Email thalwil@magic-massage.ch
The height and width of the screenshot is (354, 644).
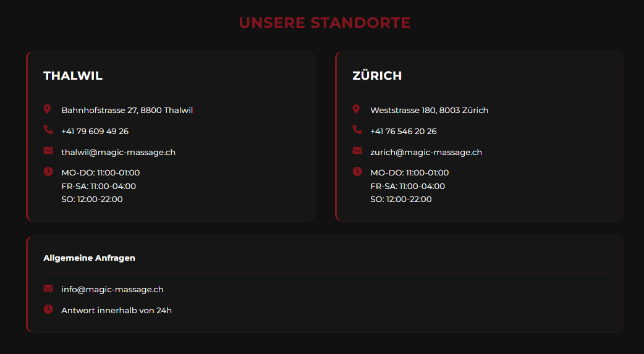[x=118, y=153]
